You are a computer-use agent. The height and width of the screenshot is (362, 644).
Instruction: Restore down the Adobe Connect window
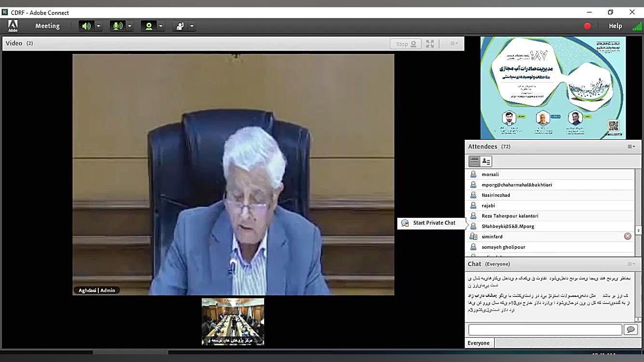[x=611, y=12]
